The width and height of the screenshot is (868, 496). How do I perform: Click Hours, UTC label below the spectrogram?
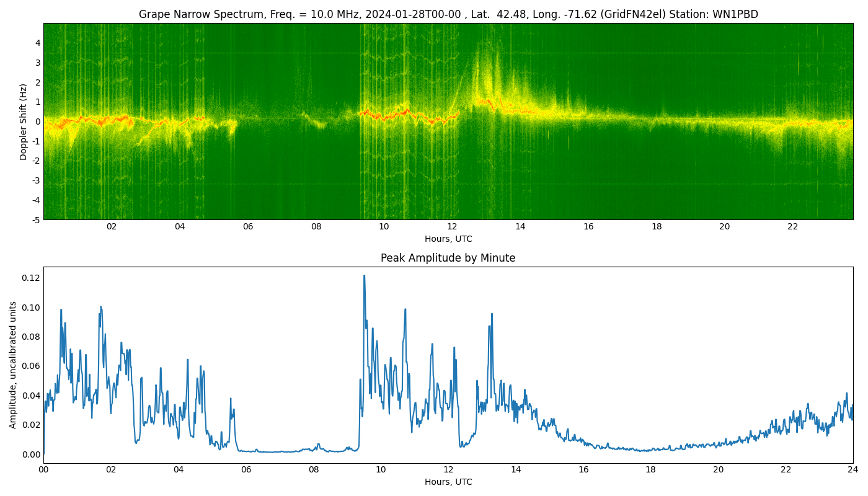[448, 239]
